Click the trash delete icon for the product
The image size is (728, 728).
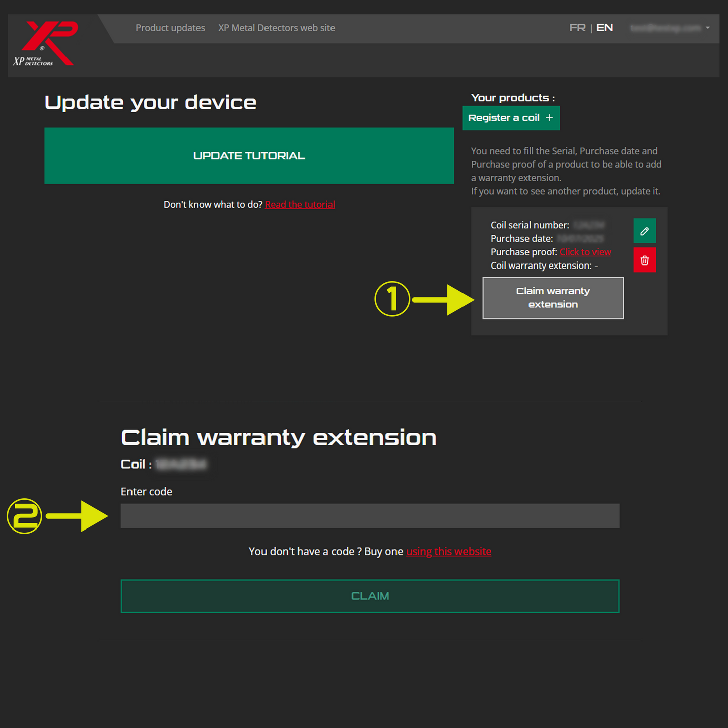pos(645,259)
